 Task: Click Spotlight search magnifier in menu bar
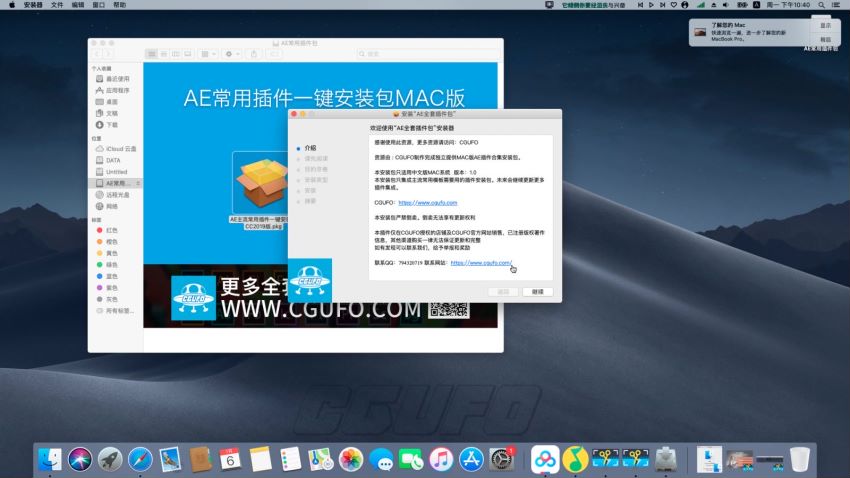(822, 5)
